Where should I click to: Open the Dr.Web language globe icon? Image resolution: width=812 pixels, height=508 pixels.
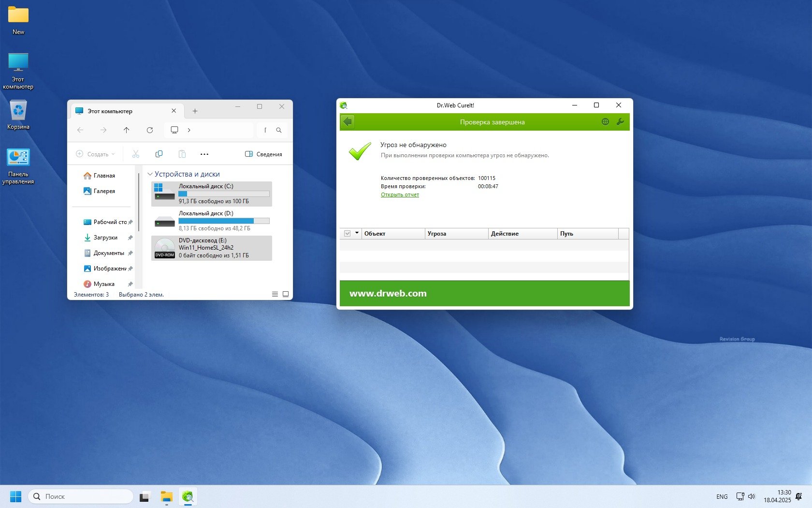(605, 122)
